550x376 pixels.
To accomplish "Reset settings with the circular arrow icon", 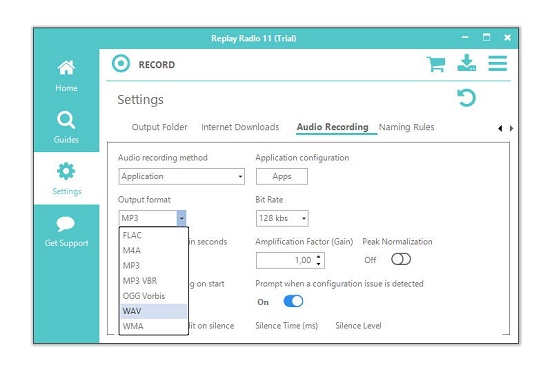I will (x=467, y=98).
